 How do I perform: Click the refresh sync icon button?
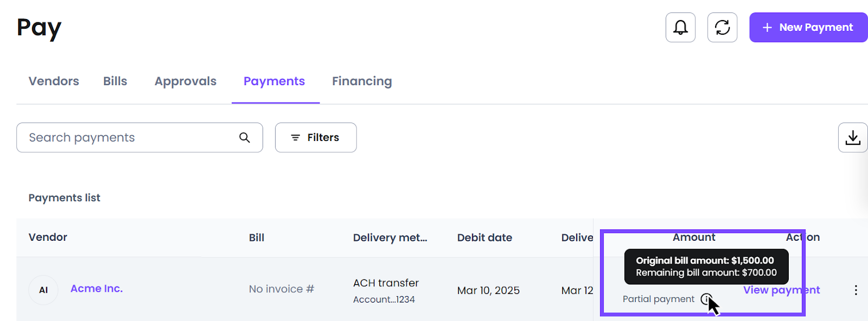point(722,27)
